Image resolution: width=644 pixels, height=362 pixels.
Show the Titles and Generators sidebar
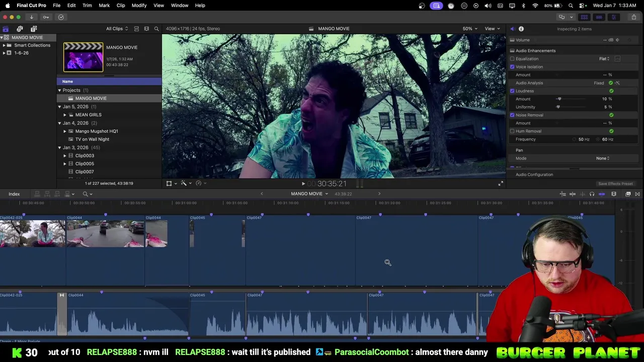34,29
